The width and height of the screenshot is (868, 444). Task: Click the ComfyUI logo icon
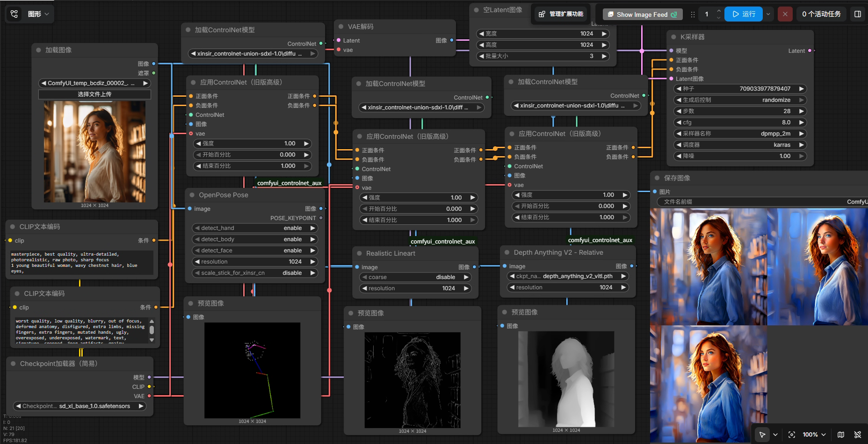coord(14,14)
